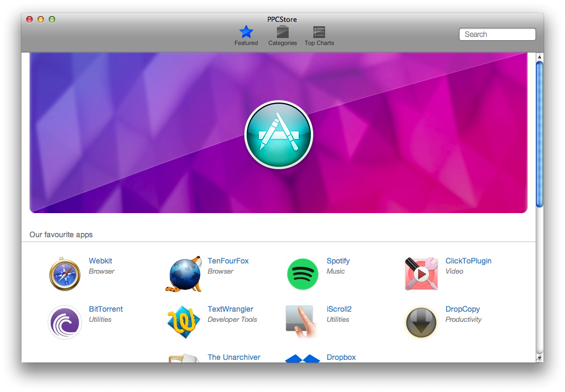This screenshot has width=565, height=392.
Task: Click the purple BitTorrent icon
Action: point(65,322)
